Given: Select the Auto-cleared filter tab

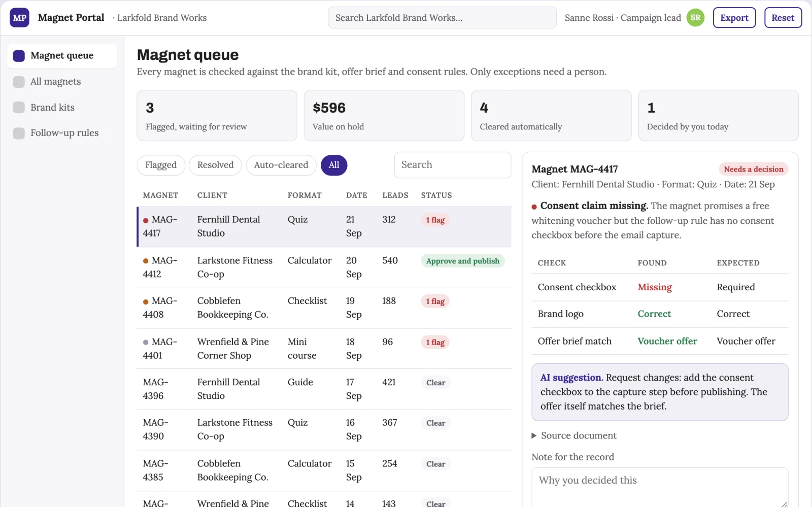Looking at the screenshot, I should click(x=281, y=165).
